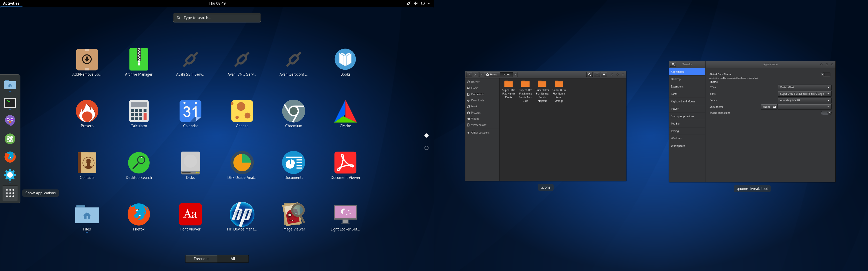Open Other Locations in Files sidebar
The width and height of the screenshot is (868, 271).
pyautogui.click(x=482, y=133)
